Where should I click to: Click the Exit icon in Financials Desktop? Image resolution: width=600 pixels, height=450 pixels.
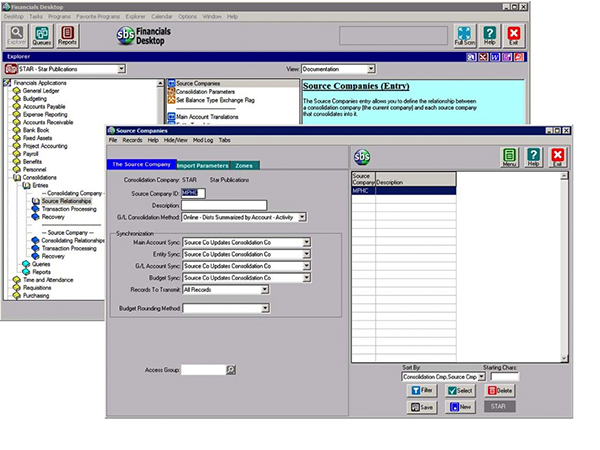(514, 36)
